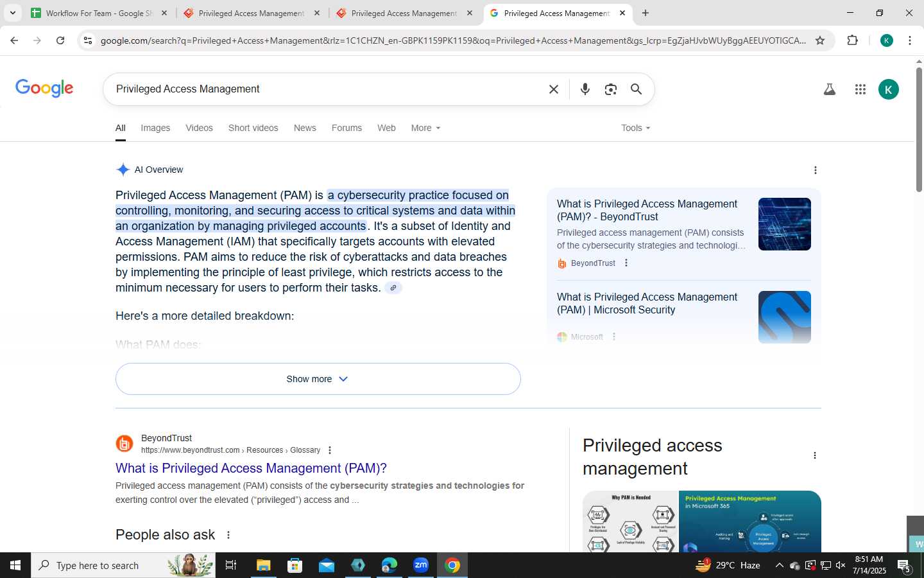This screenshot has height=578, width=924.
Task: Open Google Lens image search icon
Action: coord(610,89)
